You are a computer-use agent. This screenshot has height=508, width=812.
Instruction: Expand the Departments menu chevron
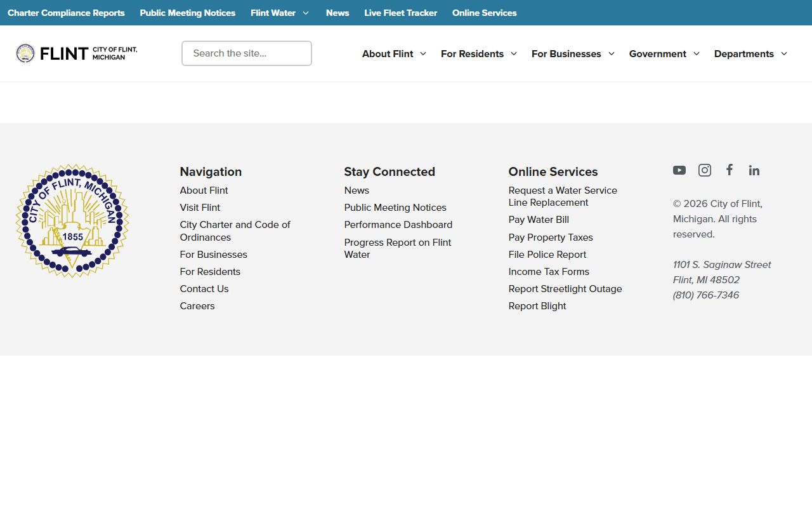click(784, 53)
